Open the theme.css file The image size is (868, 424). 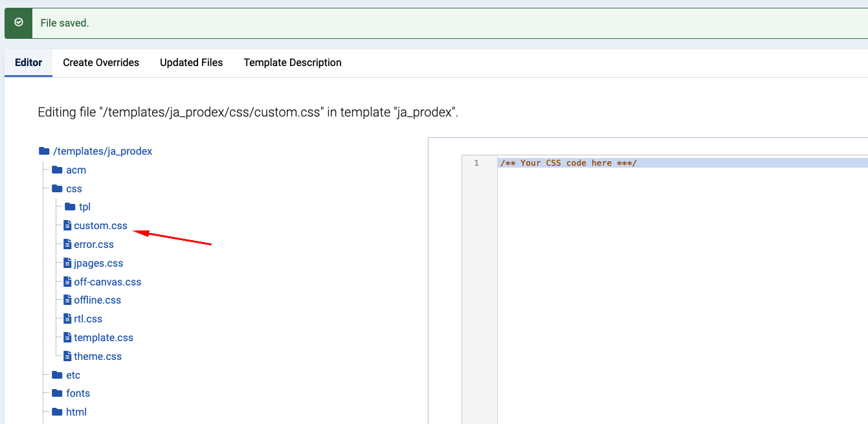tap(98, 357)
